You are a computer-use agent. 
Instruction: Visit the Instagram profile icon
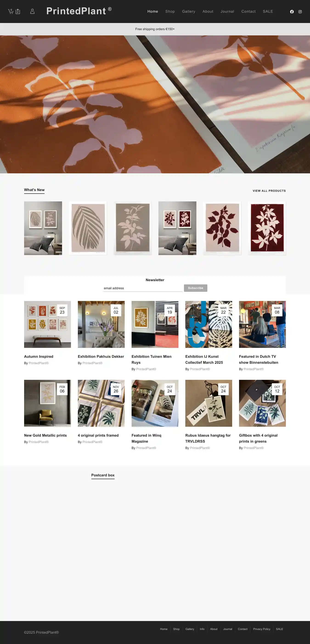pyautogui.click(x=300, y=12)
